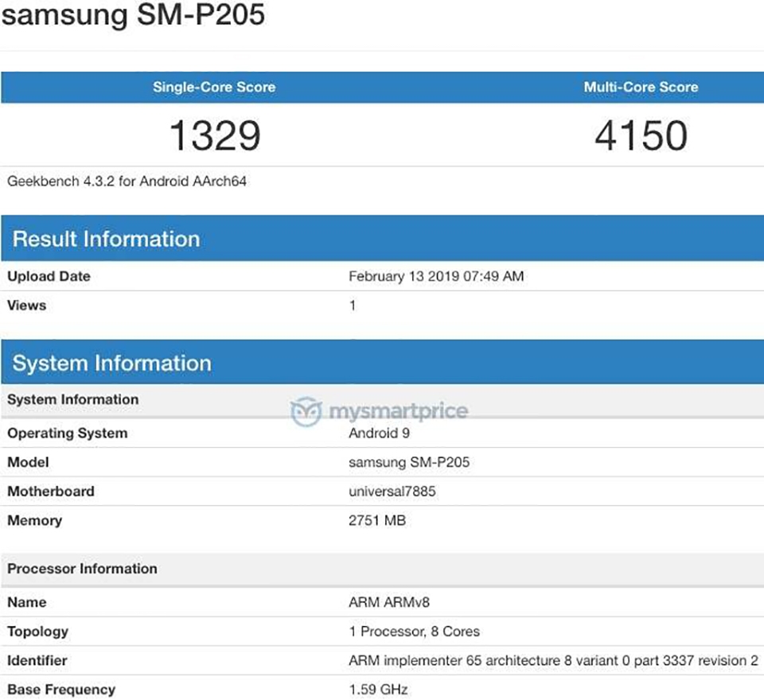This screenshot has height=700, width=764.
Task: Click the 'February 13 2019 07:49 AM' value
Action: pyautogui.click(x=436, y=276)
